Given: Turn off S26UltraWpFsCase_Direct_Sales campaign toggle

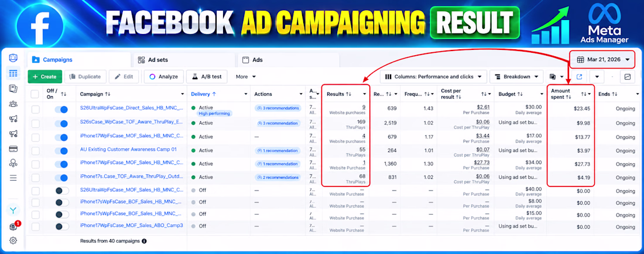Looking at the screenshot, I should pos(61,110).
